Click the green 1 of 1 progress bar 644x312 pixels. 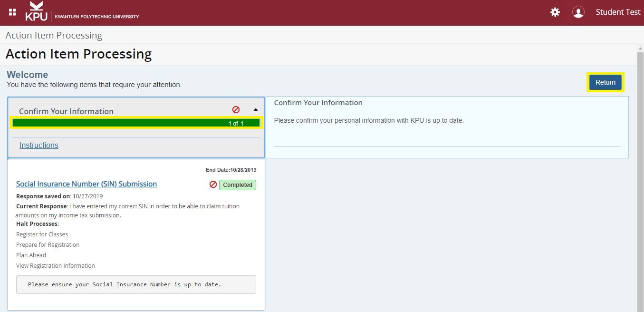click(x=136, y=123)
